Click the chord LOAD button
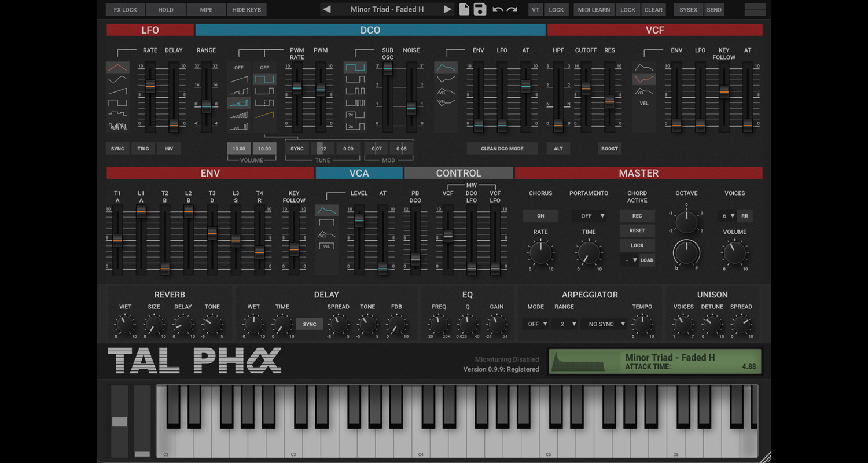868x463 pixels. tap(647, 260)
